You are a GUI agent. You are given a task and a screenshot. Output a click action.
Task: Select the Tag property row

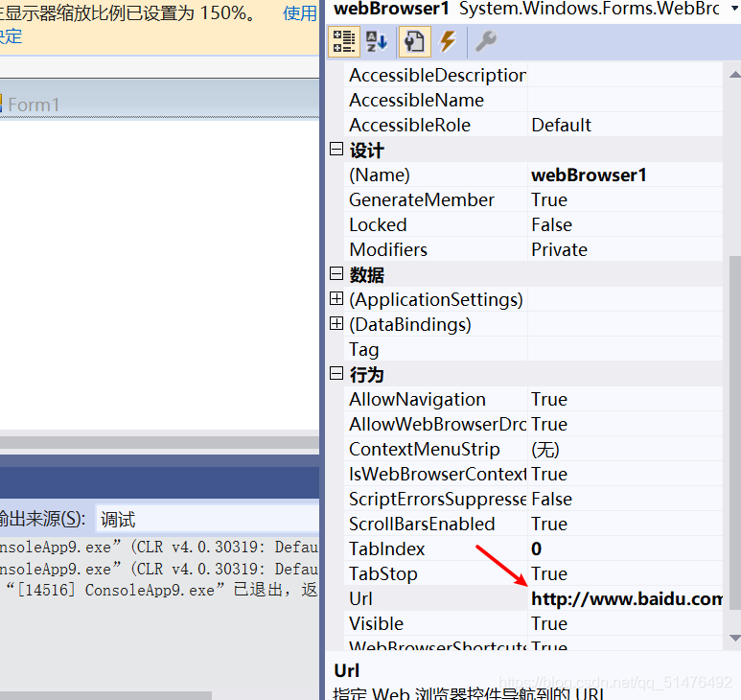(534, 349)
